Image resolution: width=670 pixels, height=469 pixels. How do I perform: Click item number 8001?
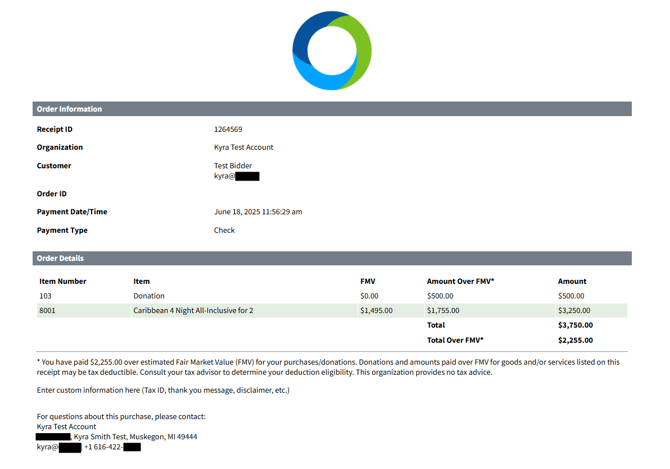(48, 311)
